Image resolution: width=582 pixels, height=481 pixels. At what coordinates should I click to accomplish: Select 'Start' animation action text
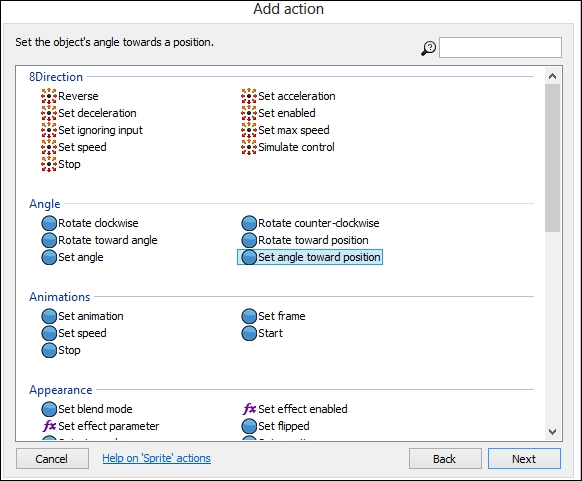click(x=271, y=333)
